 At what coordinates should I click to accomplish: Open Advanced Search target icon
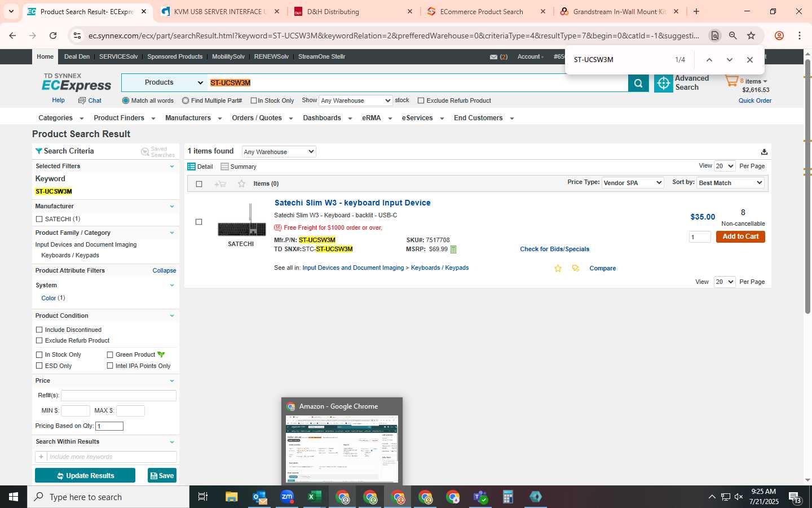[x=664, y=83]
